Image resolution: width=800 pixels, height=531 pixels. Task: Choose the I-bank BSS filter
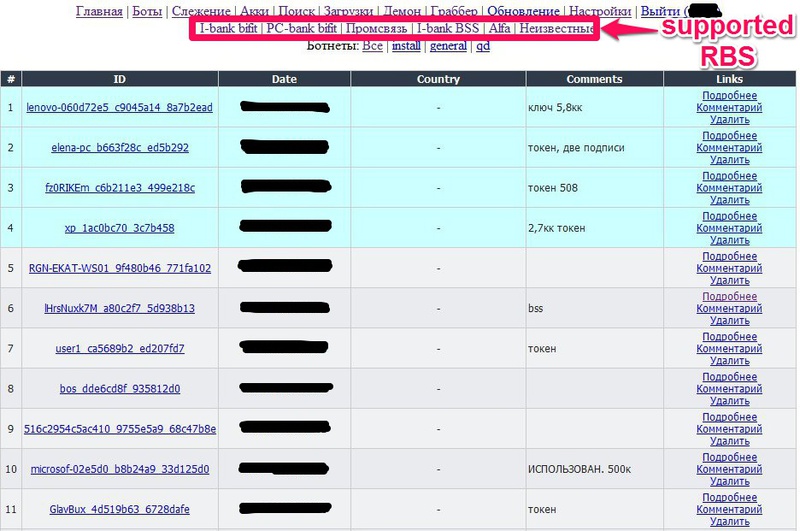coord(448,29)
